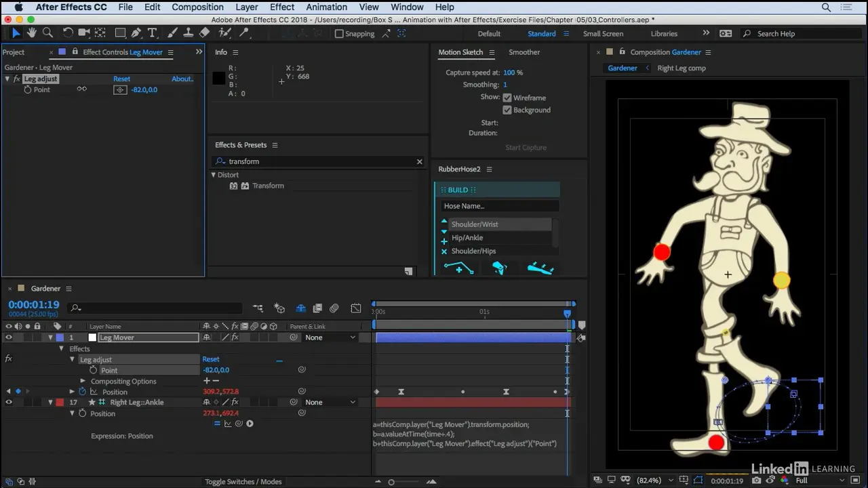Open the Composition menu
Viewport: 868px width, 488px height.
point(197,7)
